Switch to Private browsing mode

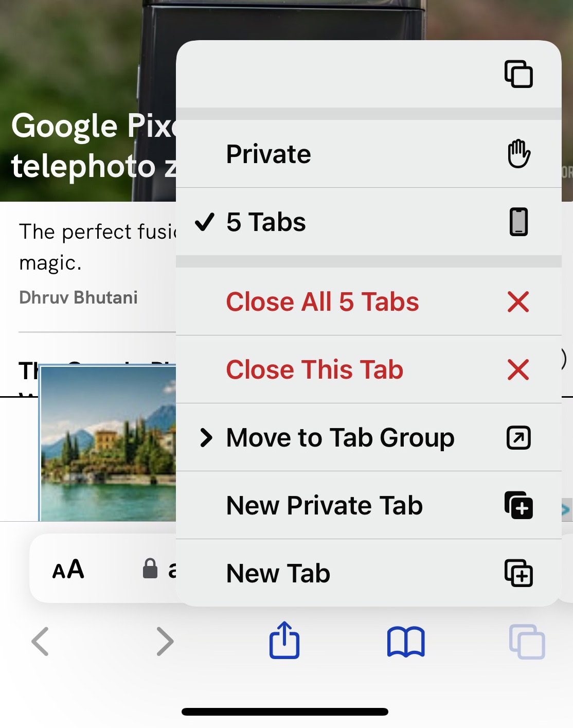268,154
